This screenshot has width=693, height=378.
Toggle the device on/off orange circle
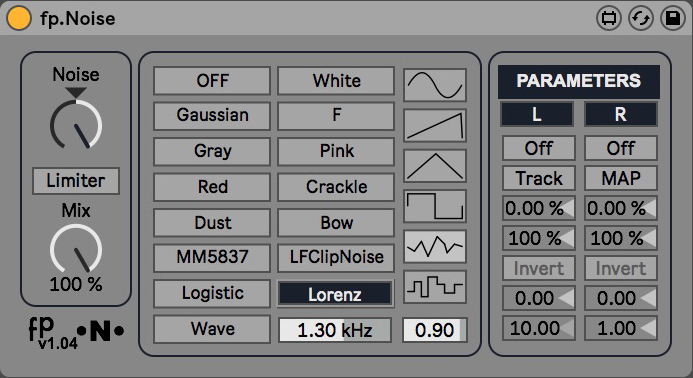tap(19, 19)
